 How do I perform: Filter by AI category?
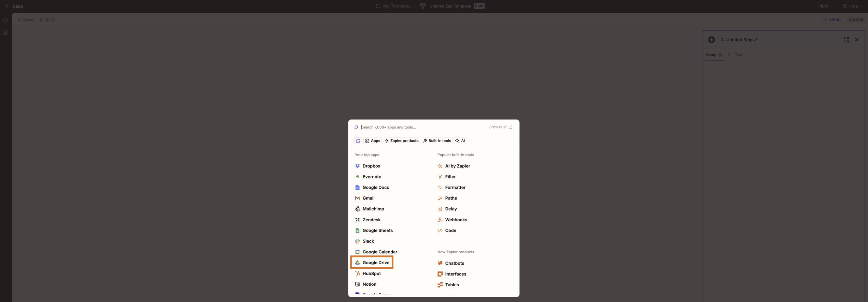[x=460, y=141]
